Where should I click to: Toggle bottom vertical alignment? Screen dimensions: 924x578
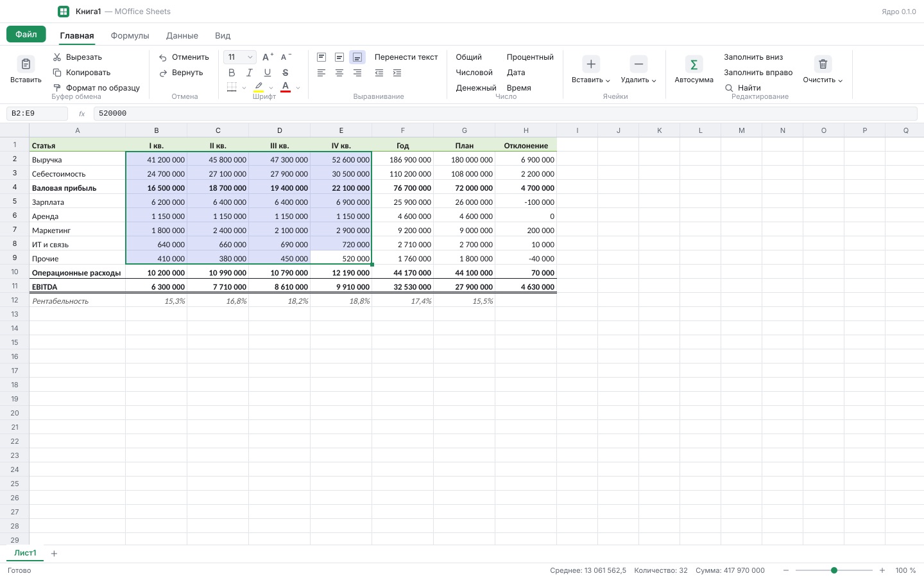[357, 57]
